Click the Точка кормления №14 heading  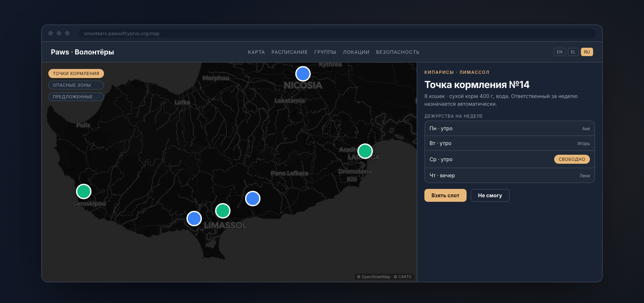(x=477, y=84)
